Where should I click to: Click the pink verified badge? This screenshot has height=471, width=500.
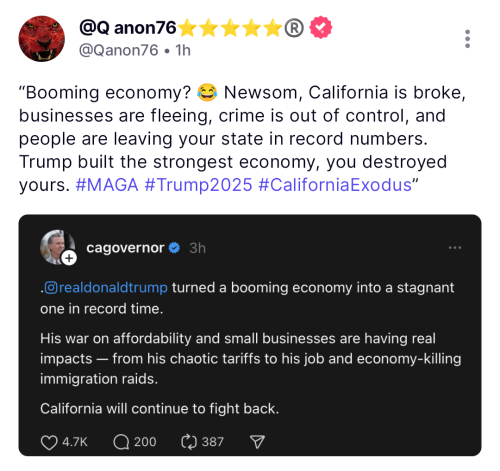(x=321, y=27)
